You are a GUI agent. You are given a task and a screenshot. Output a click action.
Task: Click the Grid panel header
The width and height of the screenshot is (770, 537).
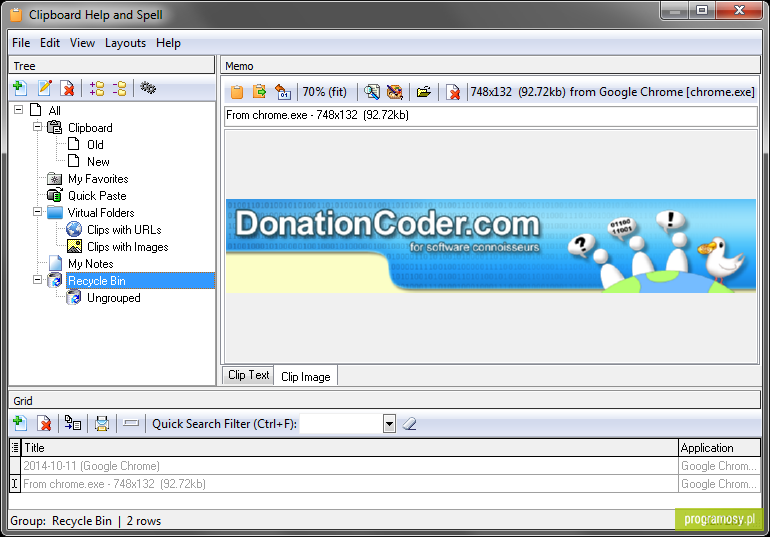[385, 401]
